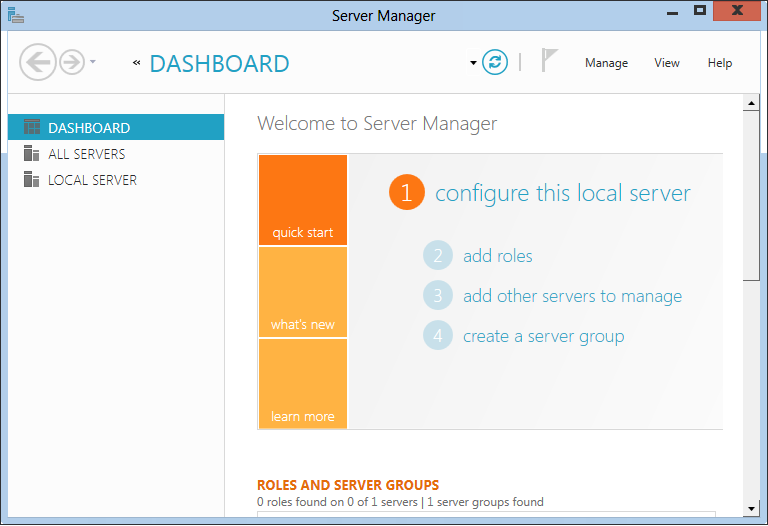Click create a server group link
768x526 pixels.
[544, 336]
